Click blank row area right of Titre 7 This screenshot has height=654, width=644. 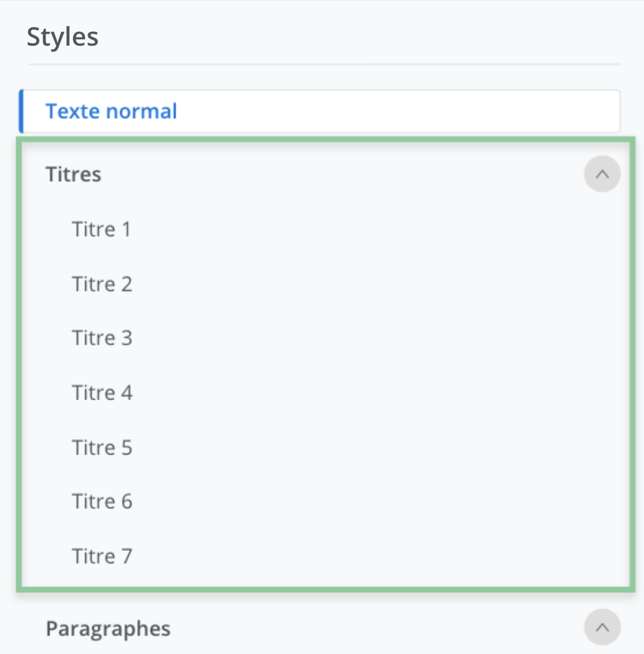coord(375,556)
